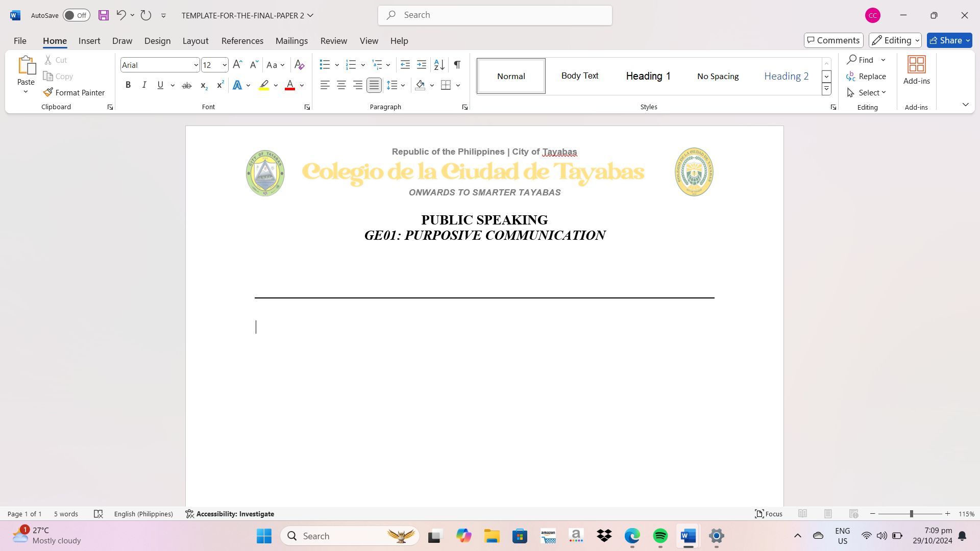Toggle Justify alignment button
This screenshot has height=551, width=980.
point(374,85)
